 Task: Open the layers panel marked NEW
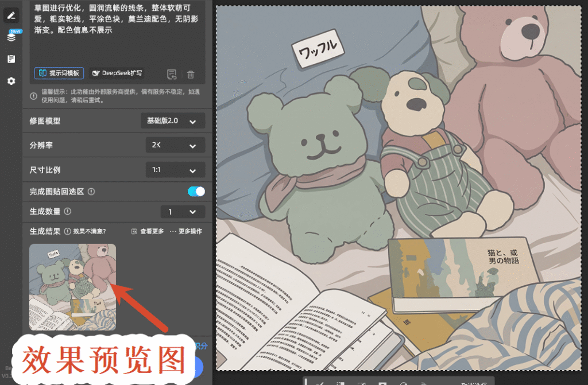(11, 37)
